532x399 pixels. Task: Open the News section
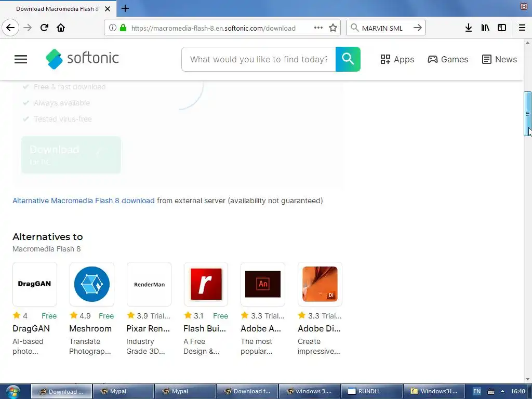pos(499,59)
